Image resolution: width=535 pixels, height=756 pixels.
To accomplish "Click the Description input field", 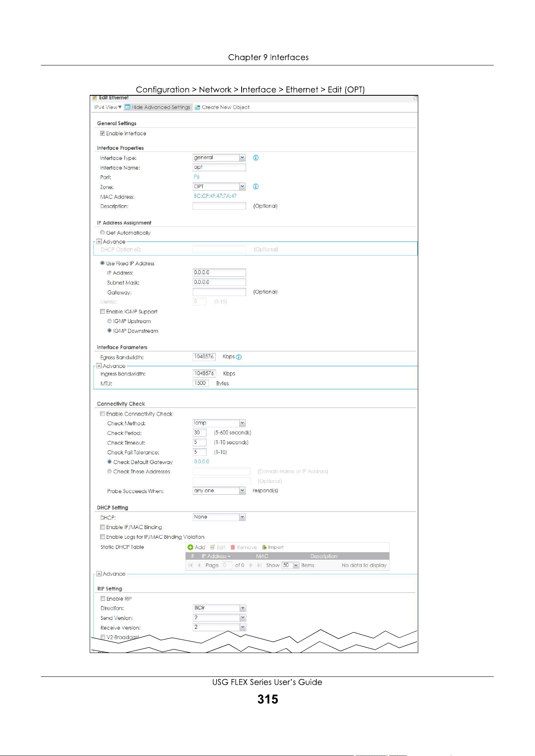I will click(219, 206).
